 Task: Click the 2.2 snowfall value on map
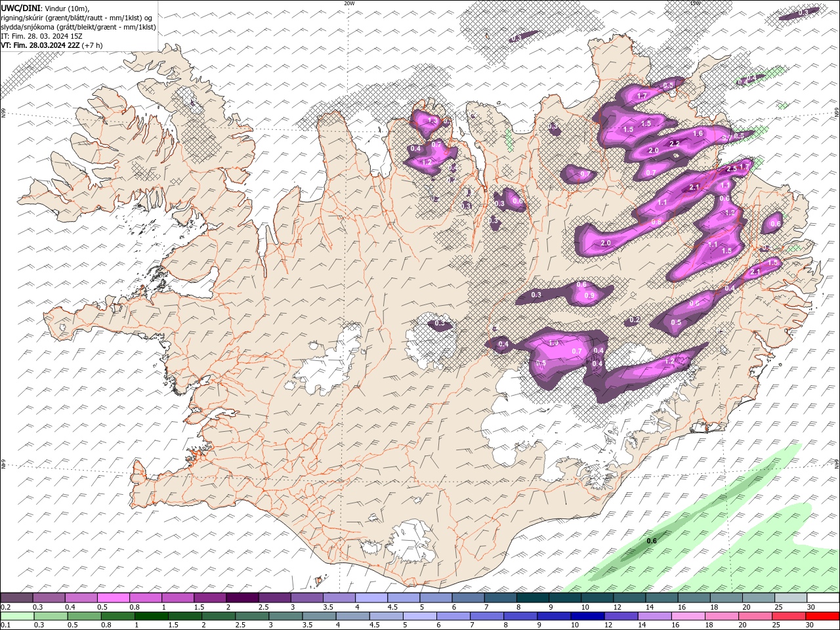(674, 143)
